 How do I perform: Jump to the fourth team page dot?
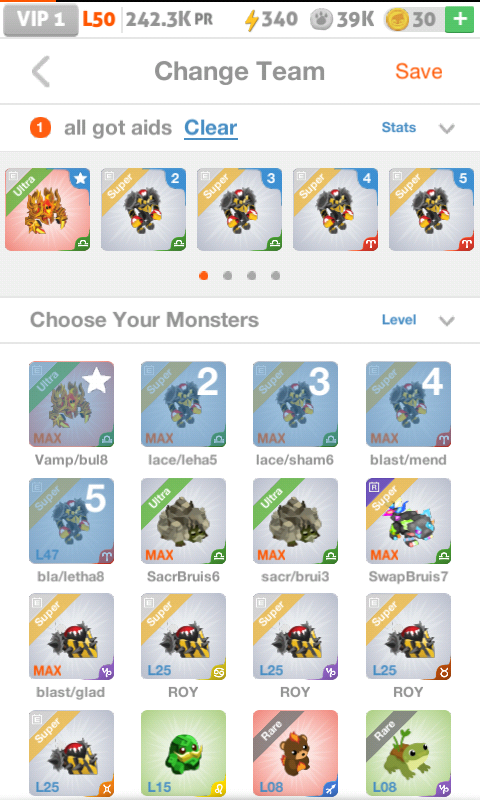coord(275,276)
